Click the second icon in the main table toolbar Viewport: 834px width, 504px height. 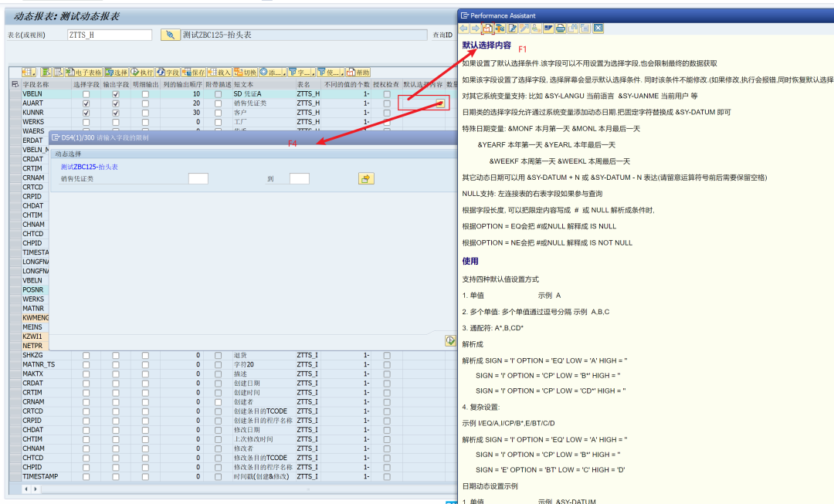click(46, 73)
